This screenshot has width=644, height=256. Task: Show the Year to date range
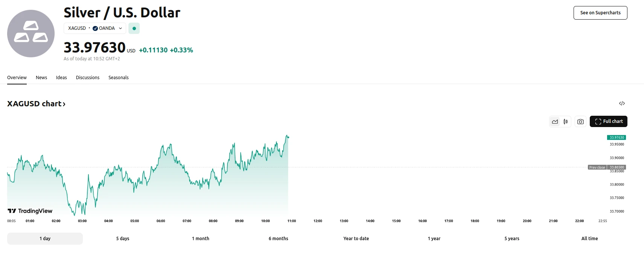[356, 238]
